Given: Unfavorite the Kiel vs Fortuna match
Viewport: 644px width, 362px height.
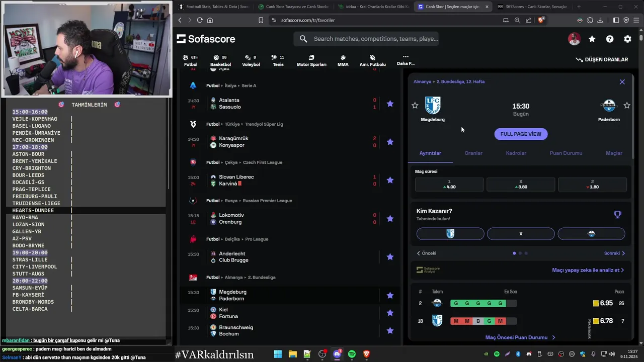Looking at the screenshot, I should coord(390,313).
